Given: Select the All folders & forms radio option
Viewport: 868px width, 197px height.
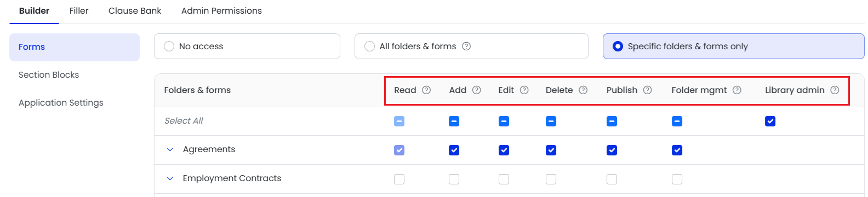Looking at the screenshot, I should 370,47.
